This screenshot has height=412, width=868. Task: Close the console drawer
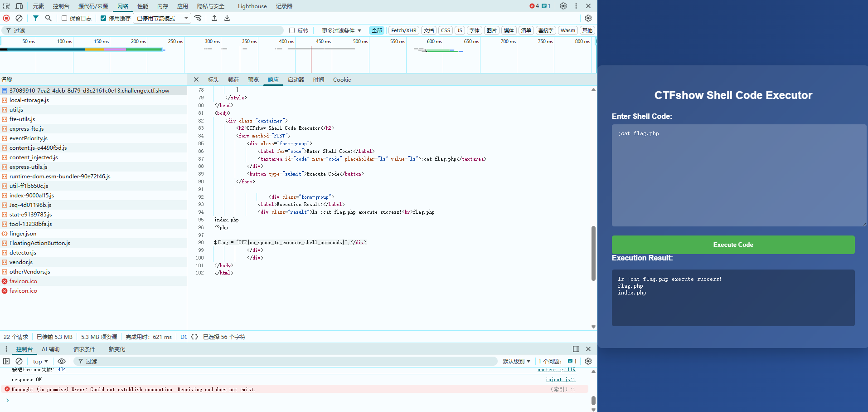coord(588,349)
